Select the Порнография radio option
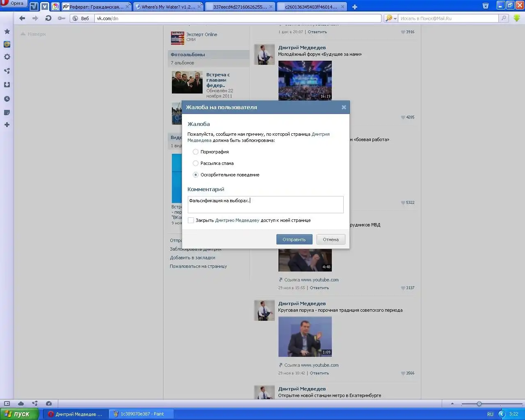The image size is (525, 420). click(196, 152)
